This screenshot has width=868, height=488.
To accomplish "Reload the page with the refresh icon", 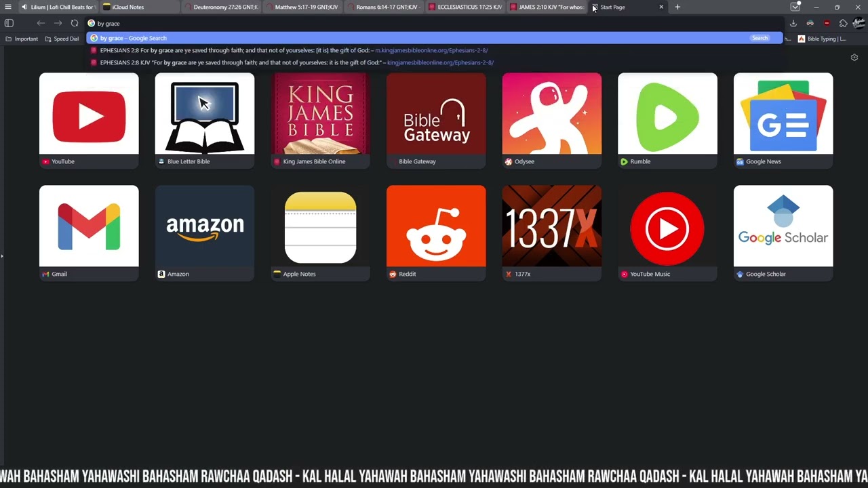I will (x=75, y=23).
